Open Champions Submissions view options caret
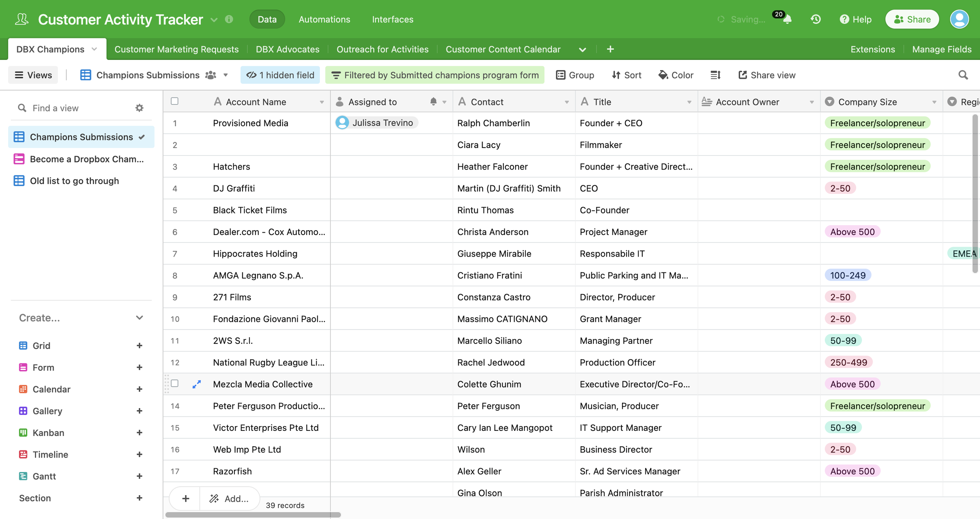Screen dimensions: 980x519 tap(226, 75)
